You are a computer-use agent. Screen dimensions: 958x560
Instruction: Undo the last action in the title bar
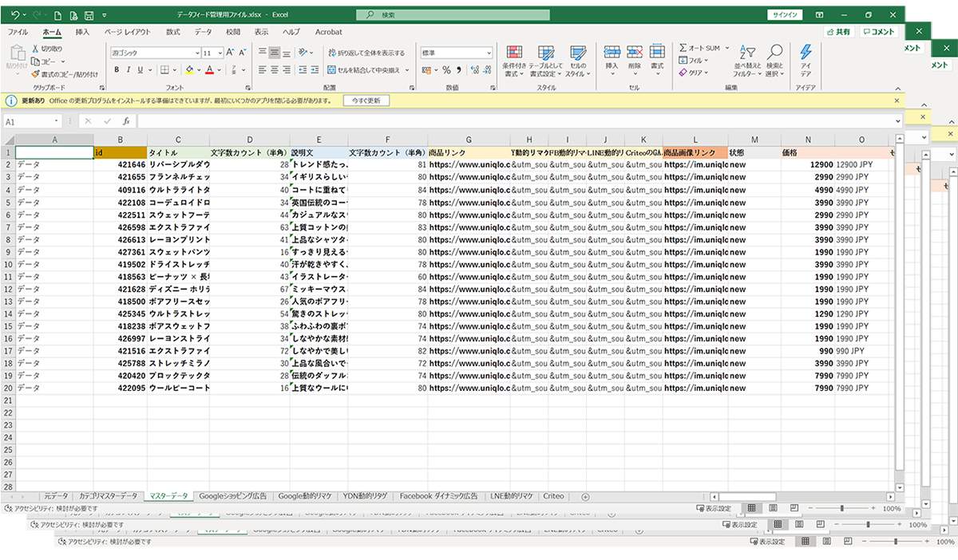point(17,15)
